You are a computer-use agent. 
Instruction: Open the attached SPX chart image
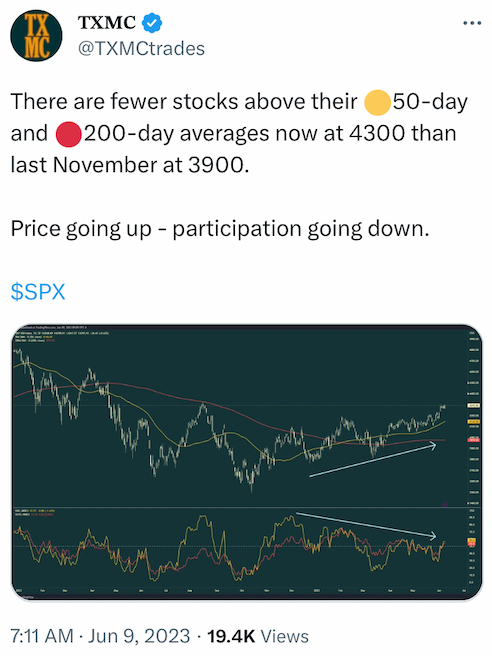(x=246, y=463)
